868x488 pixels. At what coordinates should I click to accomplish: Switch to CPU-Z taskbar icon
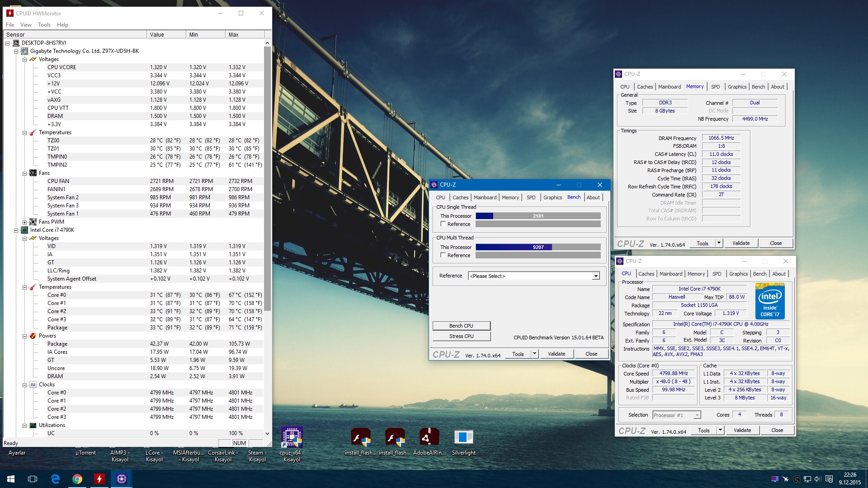pyautogui.click(x=122, y=479)
